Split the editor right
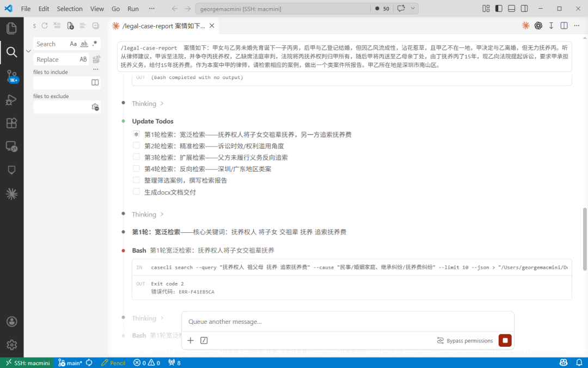Viewport: 588px width, 368px height. (564, 26)
